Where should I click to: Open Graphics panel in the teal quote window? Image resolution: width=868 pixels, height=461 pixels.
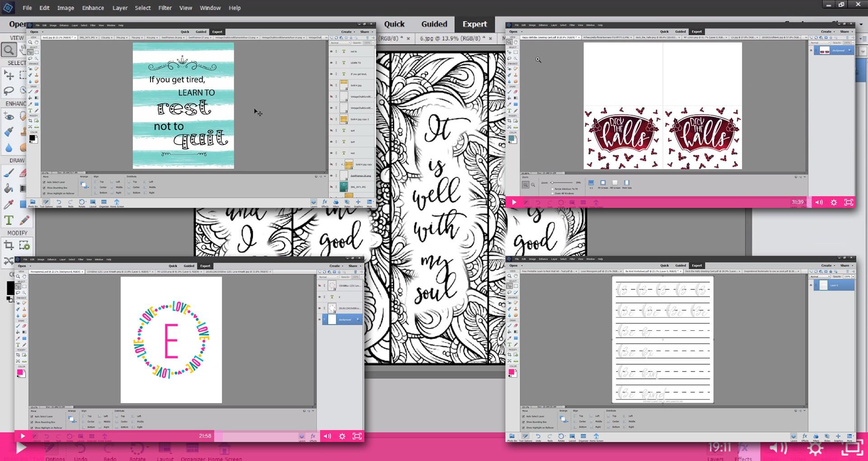(358, 203)
